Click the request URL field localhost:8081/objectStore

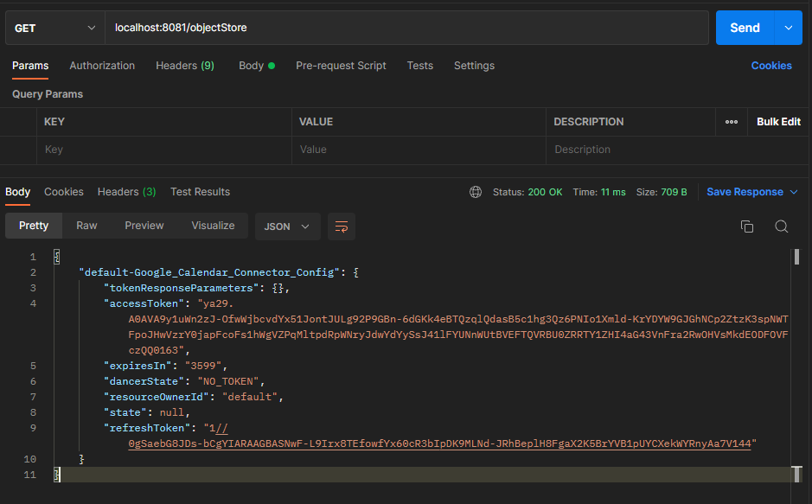pos(406,28)
